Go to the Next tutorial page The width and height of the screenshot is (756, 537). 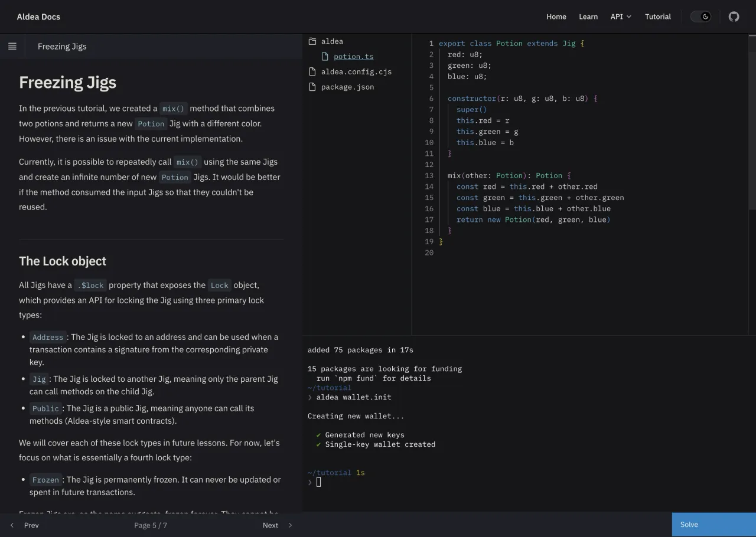click(x=271, y=525)
